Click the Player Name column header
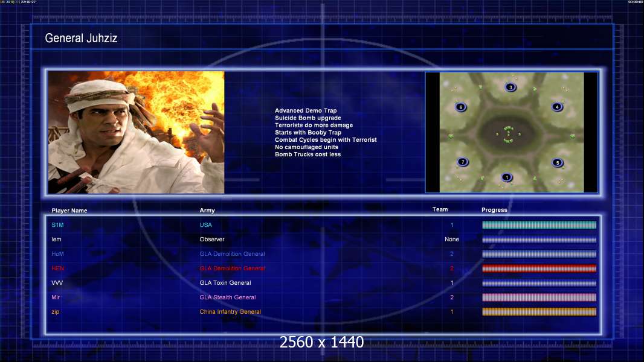 (x=69, y=211)
